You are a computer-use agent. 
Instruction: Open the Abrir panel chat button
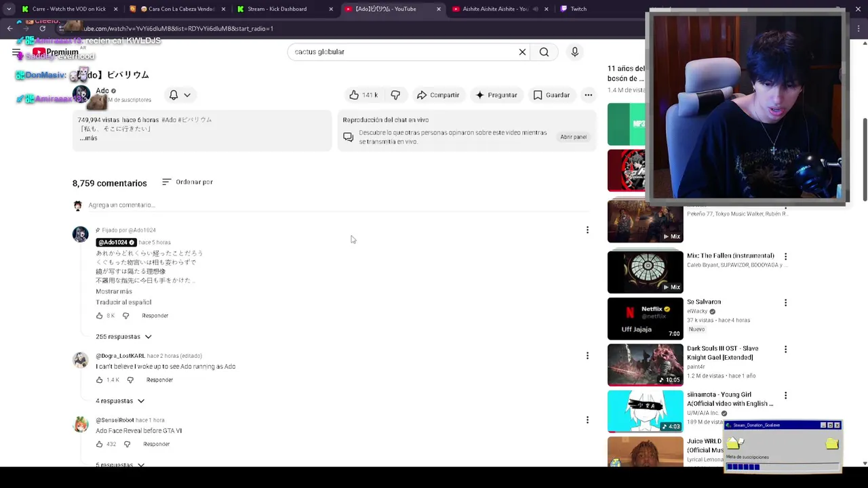click(x=573, y=137)
